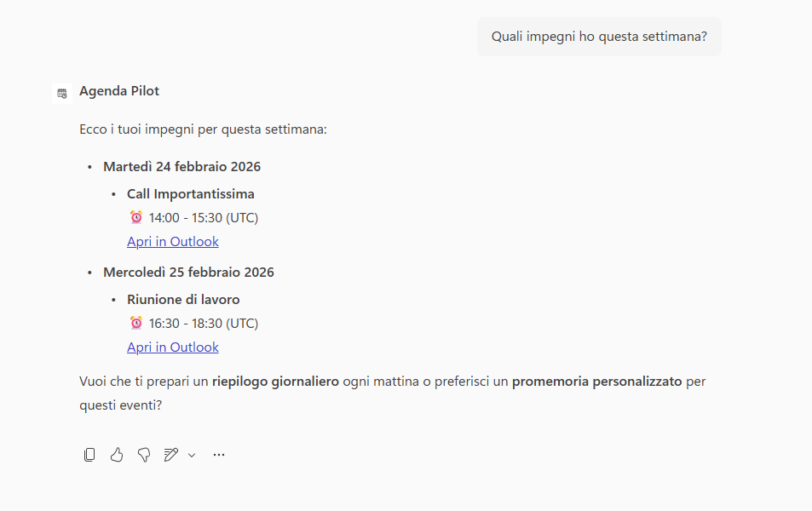Copy the Agenda Pilot response

89,455
